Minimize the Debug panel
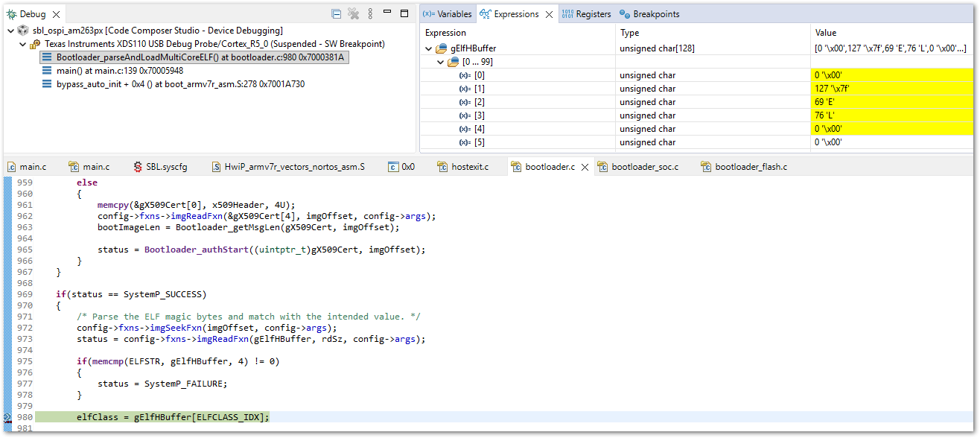 [x=387, y=13]
